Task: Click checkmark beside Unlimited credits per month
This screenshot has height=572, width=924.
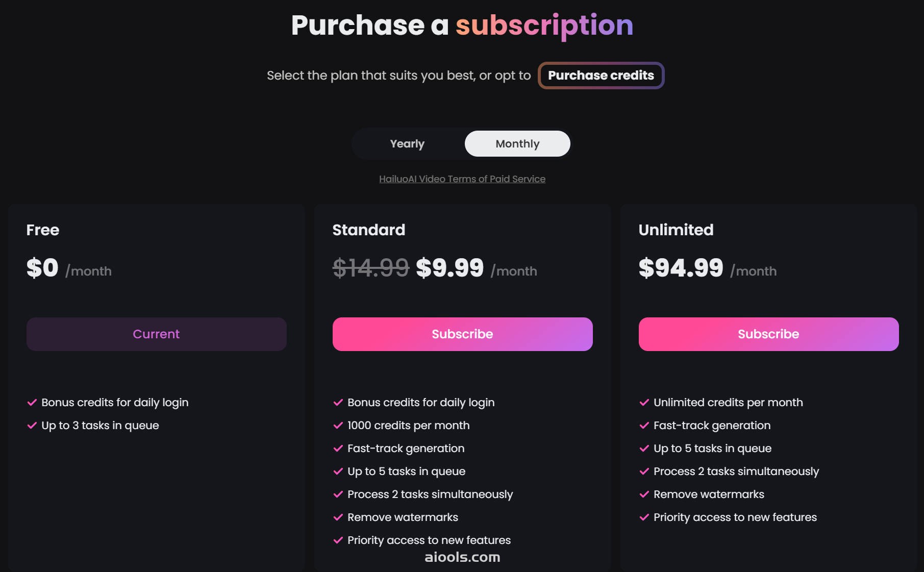Action: tap(644, 403)
